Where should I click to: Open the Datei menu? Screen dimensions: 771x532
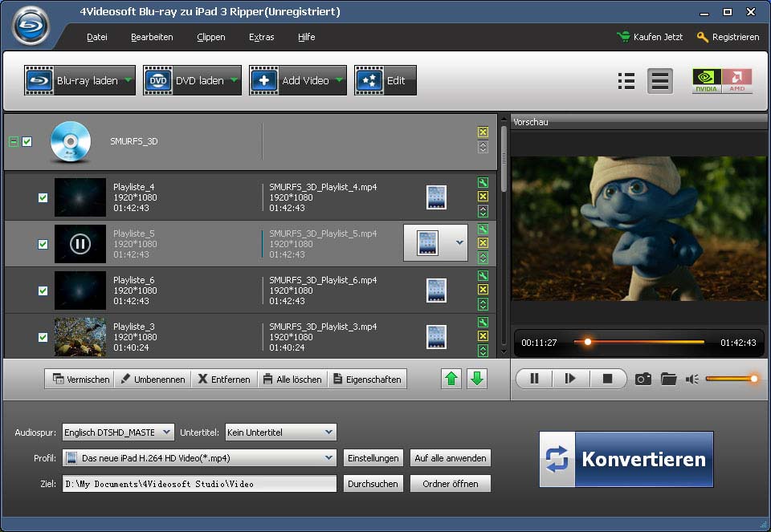(x=97, y=37)
